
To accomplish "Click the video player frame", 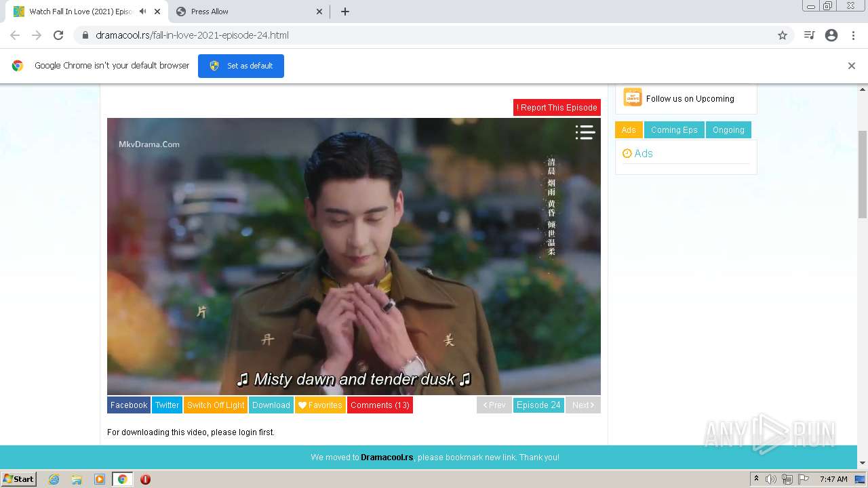I will click(354, 256).
